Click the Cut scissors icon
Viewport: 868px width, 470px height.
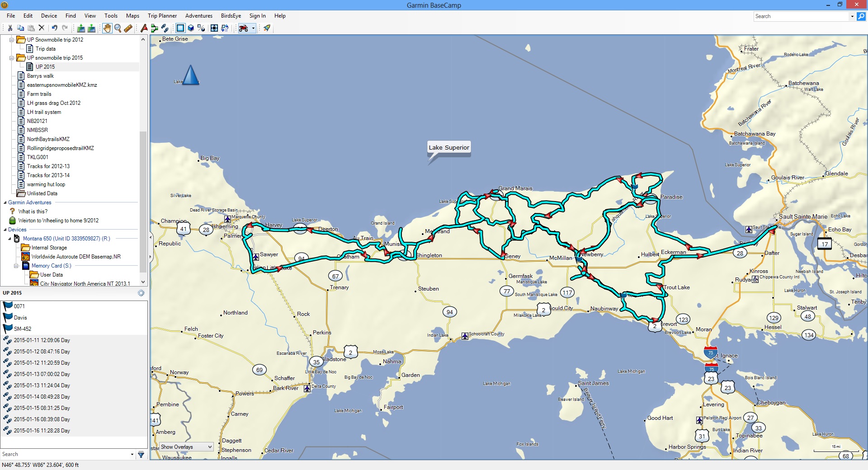[x=10, y=28]
